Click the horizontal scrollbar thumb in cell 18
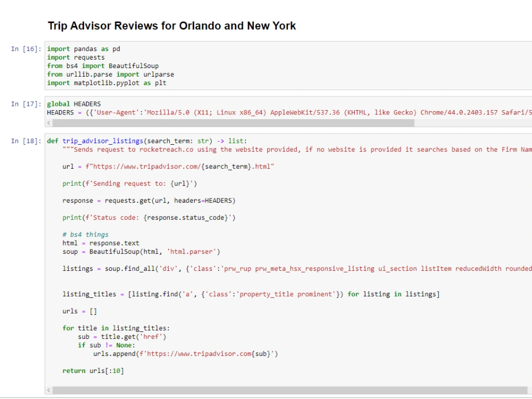 290,390
